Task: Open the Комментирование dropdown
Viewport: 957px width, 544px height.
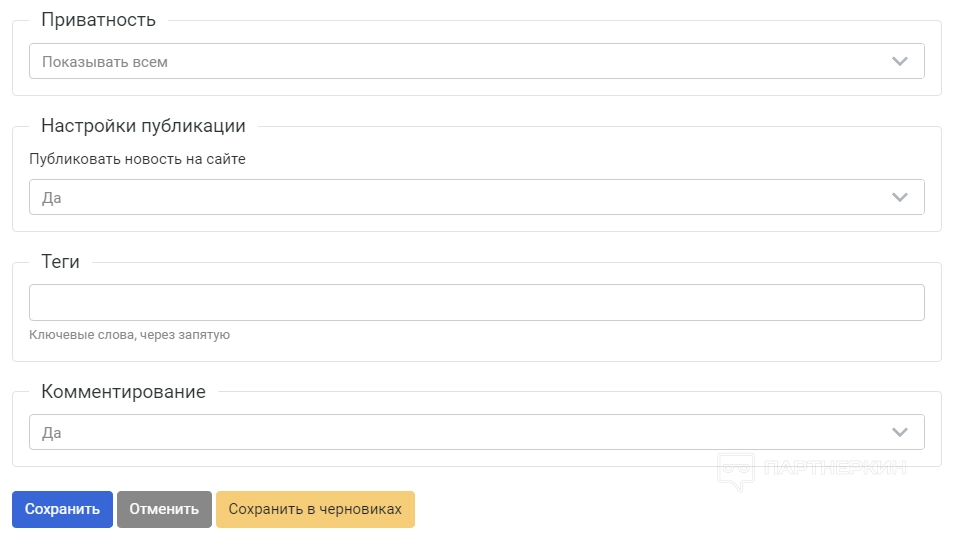Action: pyautogui.click(x=476, y=433)
